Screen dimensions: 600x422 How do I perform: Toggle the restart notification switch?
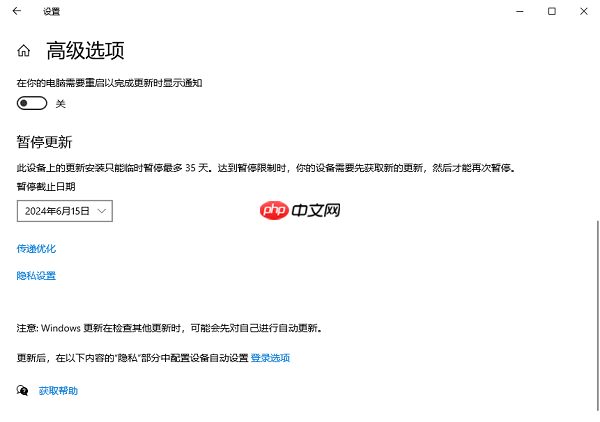click(x=32, y=103)
